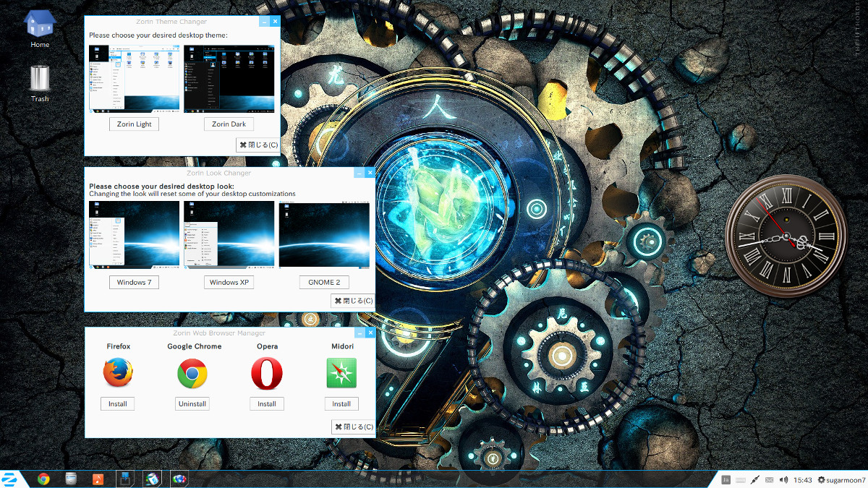Open the Ja input method indicator
The image size is (868, 488).
pyautogui.click(x=726, y=479)
